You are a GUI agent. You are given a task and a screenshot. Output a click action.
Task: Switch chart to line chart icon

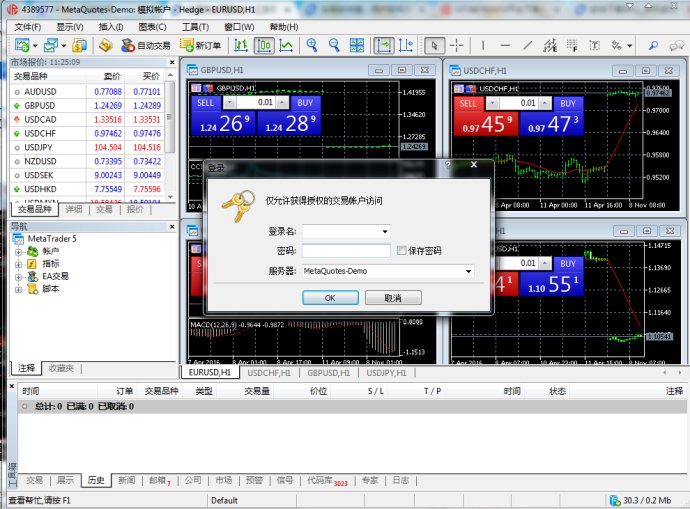coord(287,45)
